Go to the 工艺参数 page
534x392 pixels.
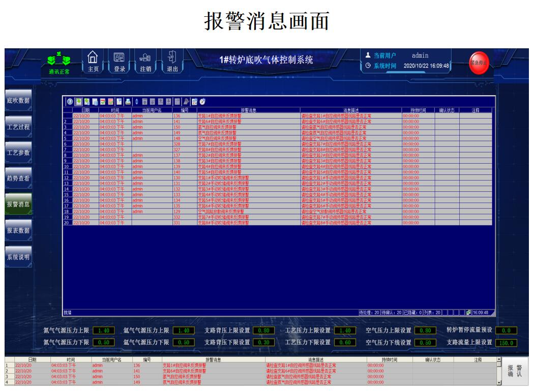(x=18, y=153)
